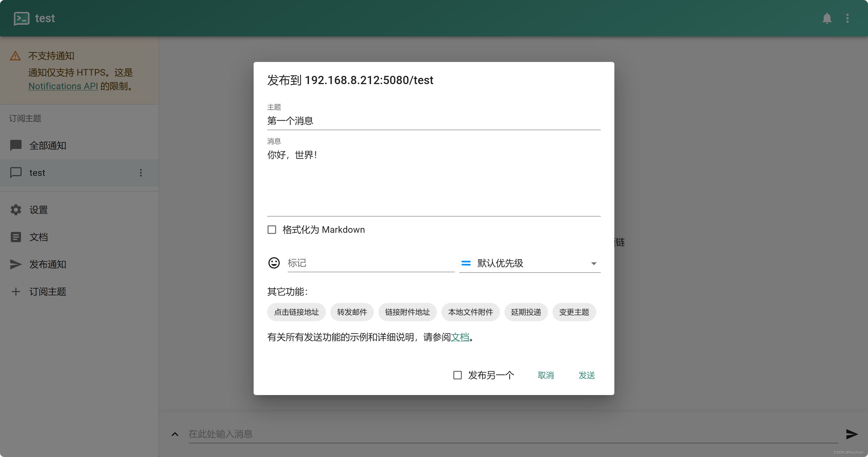The image size is (868, 457).
Task: Click the ntfy terminal logo icon
Action: click(21, 18)
